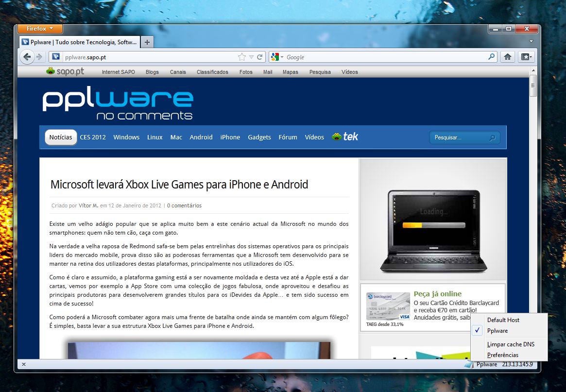
Task: Open the Canais link
Action: [x=178, y=72]
